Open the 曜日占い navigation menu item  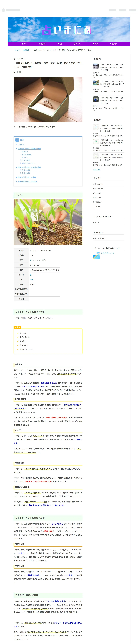pos(78,44)
